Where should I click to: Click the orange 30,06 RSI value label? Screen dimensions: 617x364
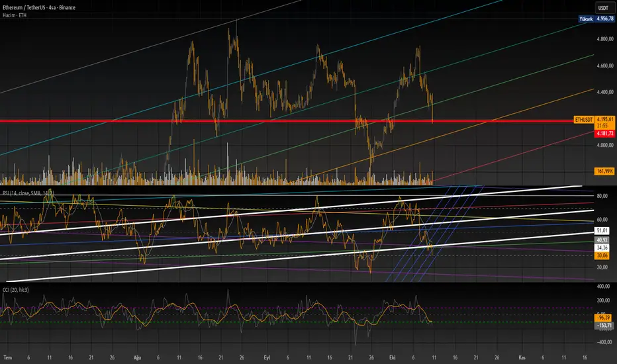click(x=602, y=255)
